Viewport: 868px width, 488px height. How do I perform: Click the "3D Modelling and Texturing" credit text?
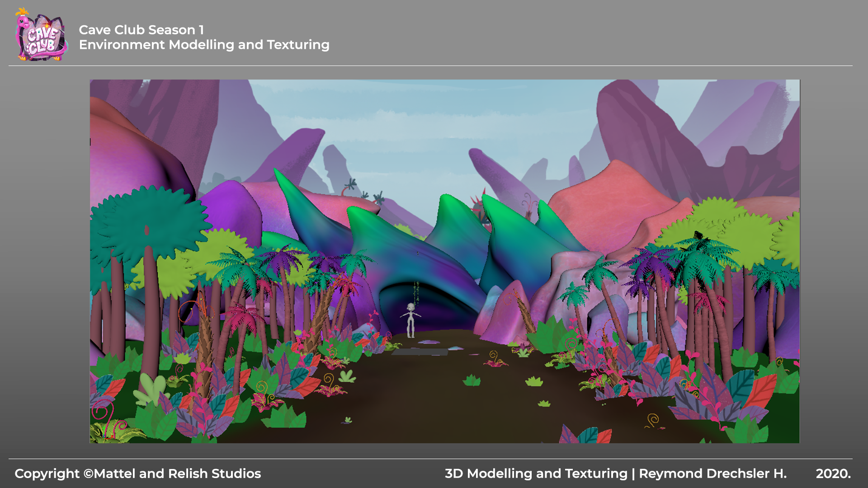point(536,473)
